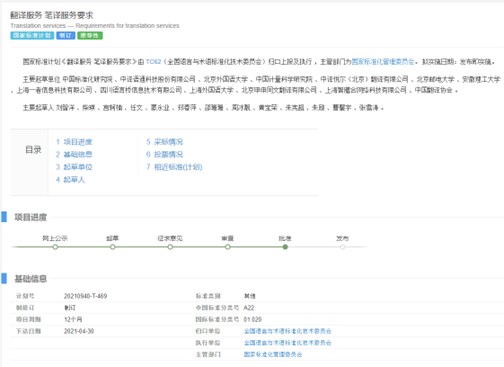
Task: Select the filled 批准 progress node
Action: (x=285, y=247)
